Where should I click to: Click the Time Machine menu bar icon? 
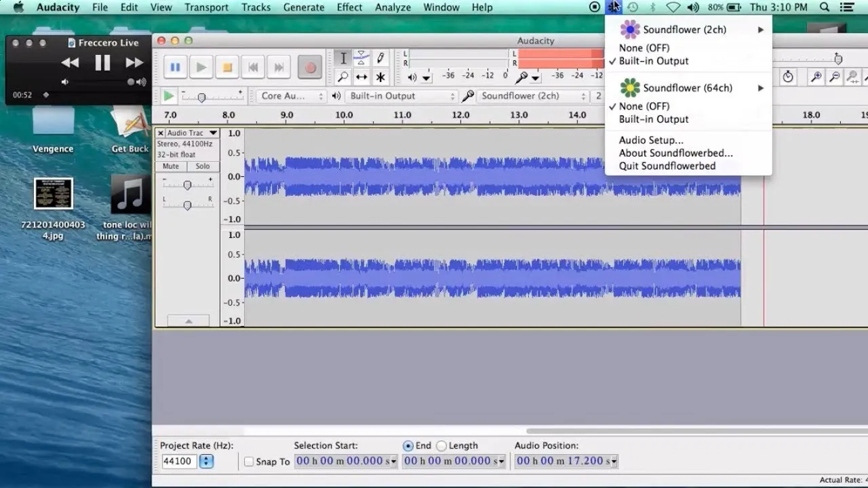click(x=633, y=7)
